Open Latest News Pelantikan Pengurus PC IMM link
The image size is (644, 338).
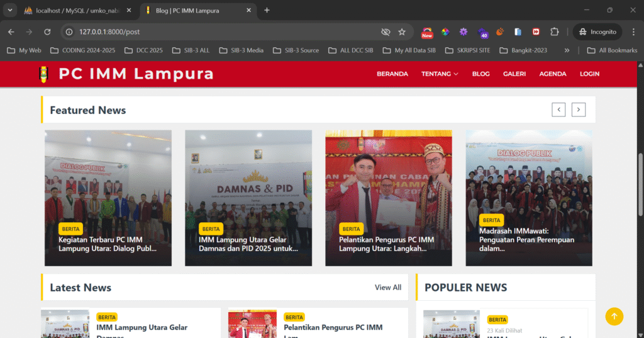[x=333, y=332]
